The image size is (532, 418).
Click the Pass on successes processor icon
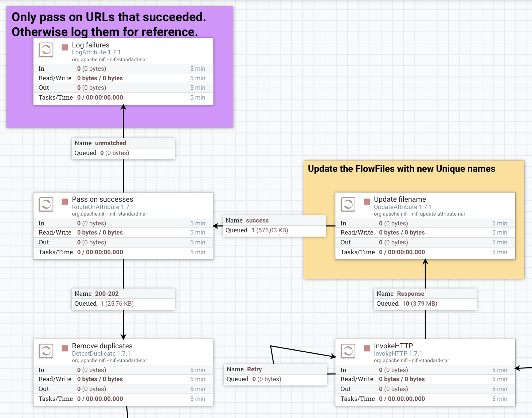(x=46, y=205)
